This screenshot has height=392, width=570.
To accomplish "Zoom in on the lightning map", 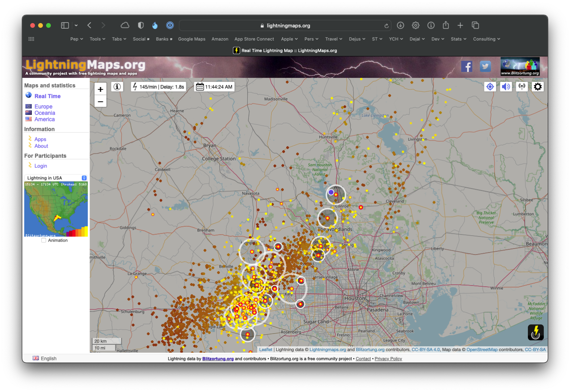I will tap(101, 89).
